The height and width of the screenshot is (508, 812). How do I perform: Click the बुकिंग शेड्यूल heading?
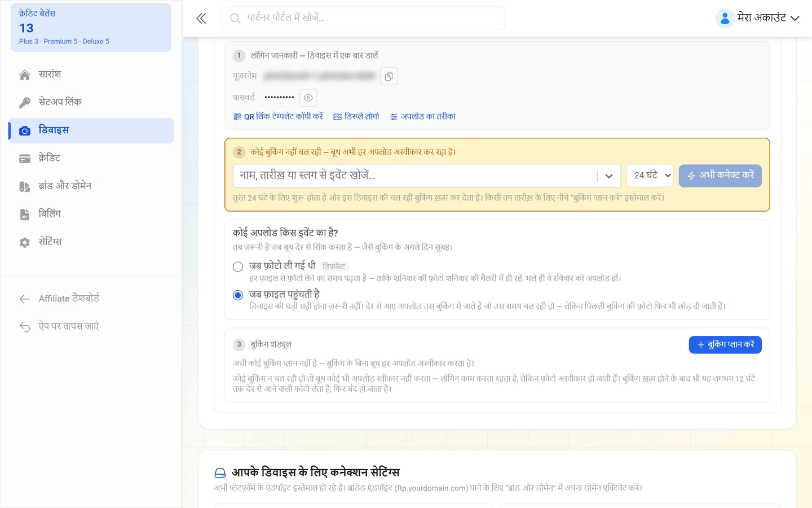pyautogui.click(x=271, y=345)
